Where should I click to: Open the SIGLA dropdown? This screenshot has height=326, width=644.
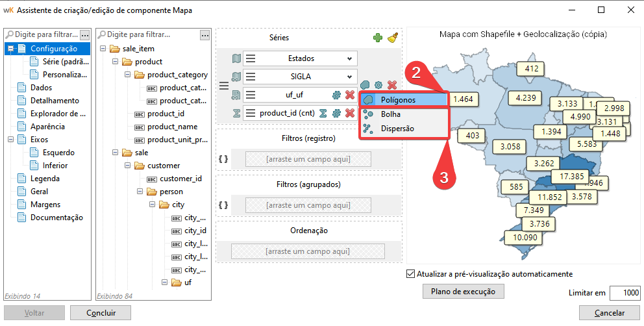349,77
